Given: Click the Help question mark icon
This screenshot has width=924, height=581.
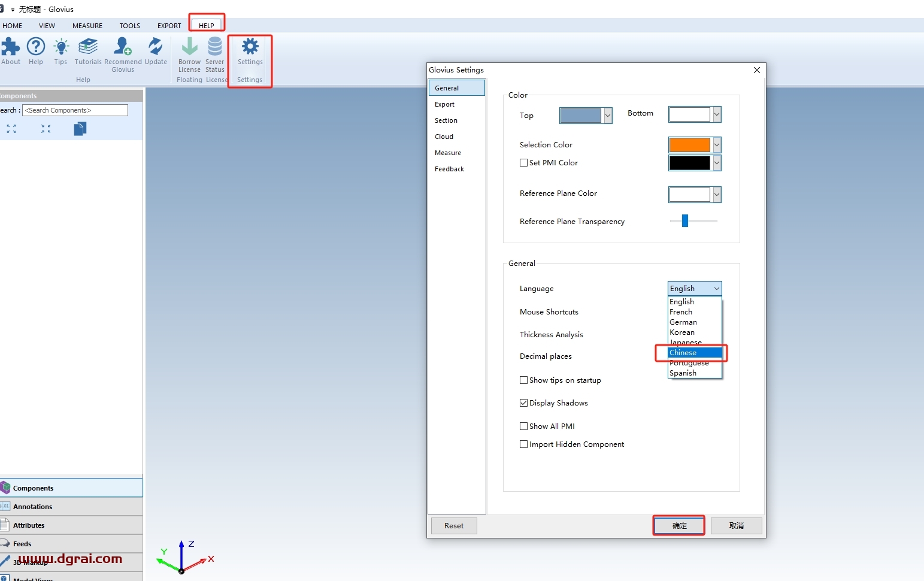Looking at the screenshot, I should point(36,51).
